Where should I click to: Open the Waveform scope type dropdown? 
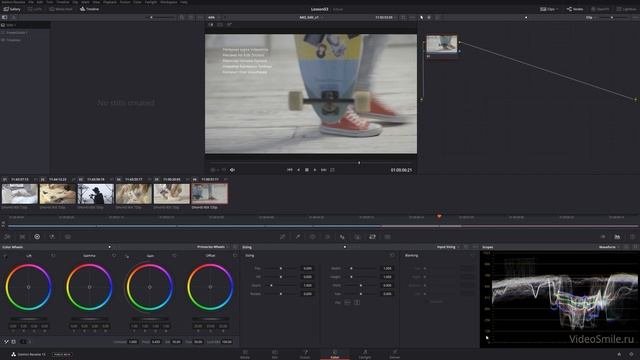pos(609,247)
